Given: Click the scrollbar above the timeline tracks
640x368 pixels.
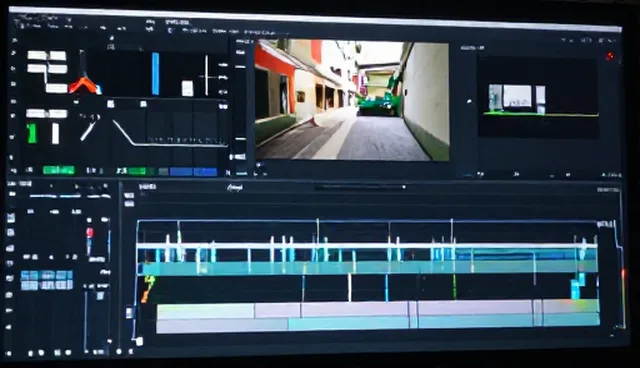Looking at the screenshot, I should pyautogui.click(x=360, y=187).
